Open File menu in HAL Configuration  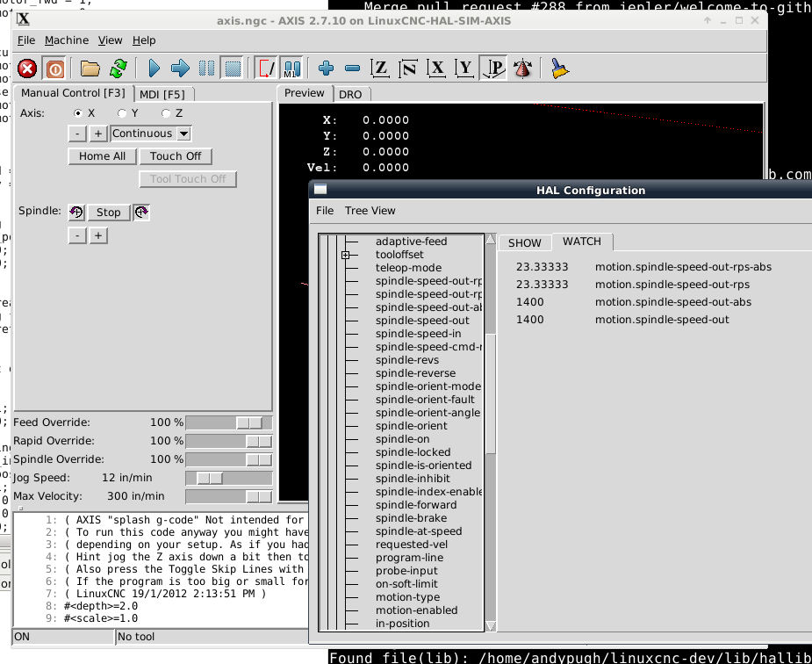click(x=325, y=211)
